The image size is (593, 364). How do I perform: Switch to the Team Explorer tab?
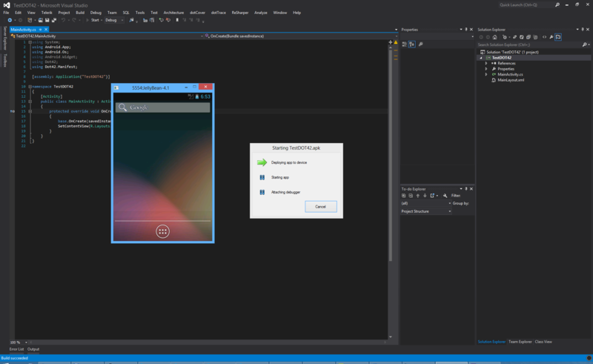[520, 342]
